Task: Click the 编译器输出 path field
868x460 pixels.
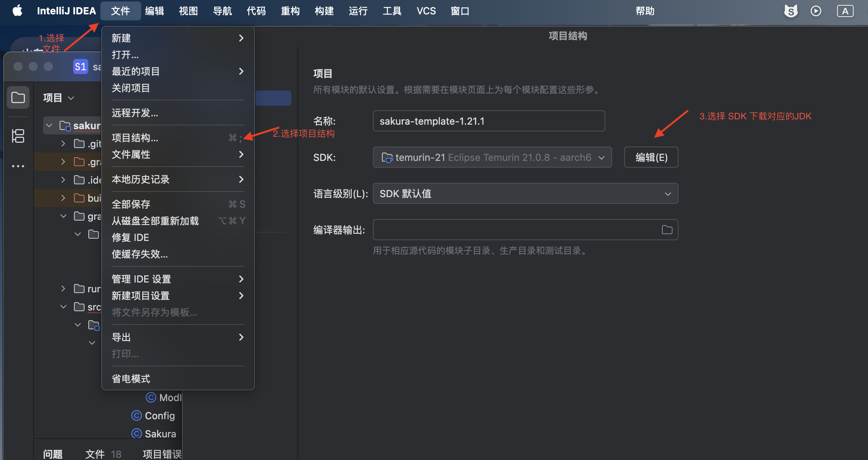Action: pyautogui.click(x=525, y=230)
